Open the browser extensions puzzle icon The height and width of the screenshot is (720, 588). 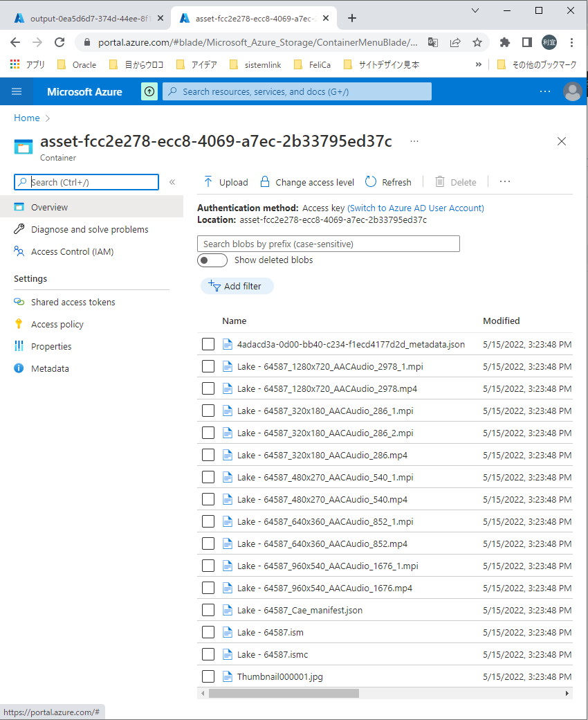(x=504, y=42)
